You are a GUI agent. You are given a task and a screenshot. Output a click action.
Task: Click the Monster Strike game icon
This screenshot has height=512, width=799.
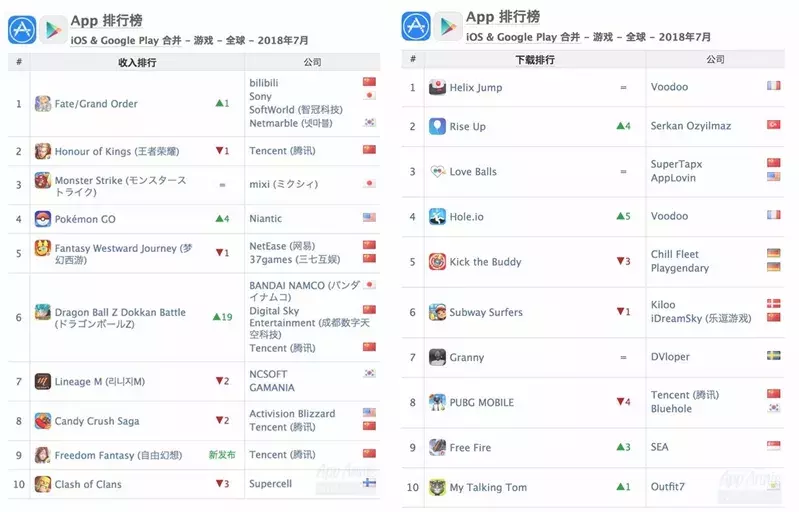pos(43,180)
